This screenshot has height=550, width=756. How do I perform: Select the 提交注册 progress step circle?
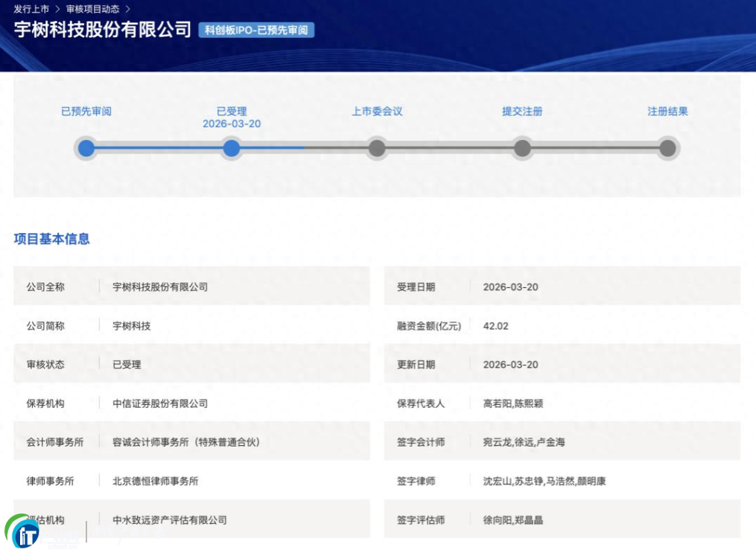click(x=522, y=148)
